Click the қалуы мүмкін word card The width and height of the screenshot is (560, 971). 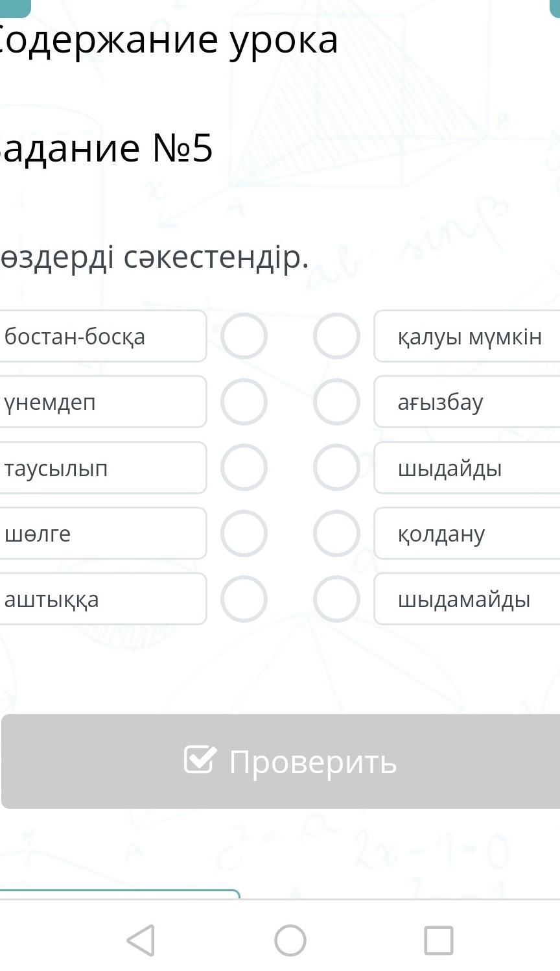click(468, 336)
